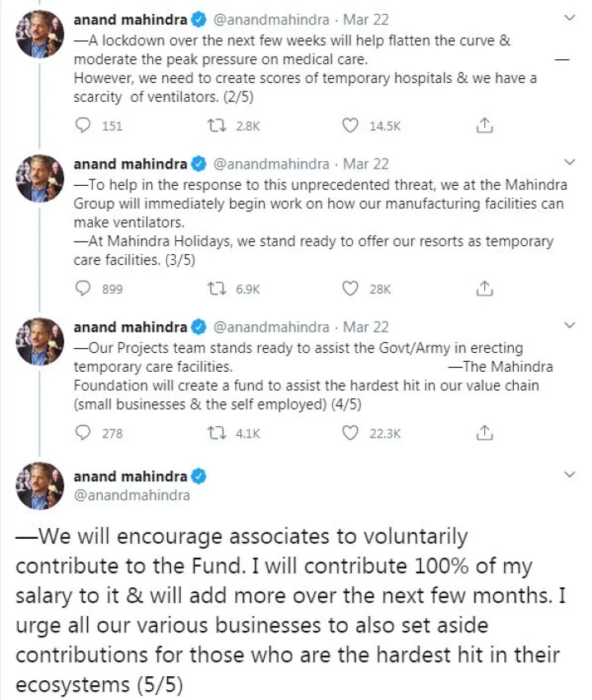
Task: Reply to the (3/5) Mahindra Holidays tweet
Action: (x=83, y=289)
